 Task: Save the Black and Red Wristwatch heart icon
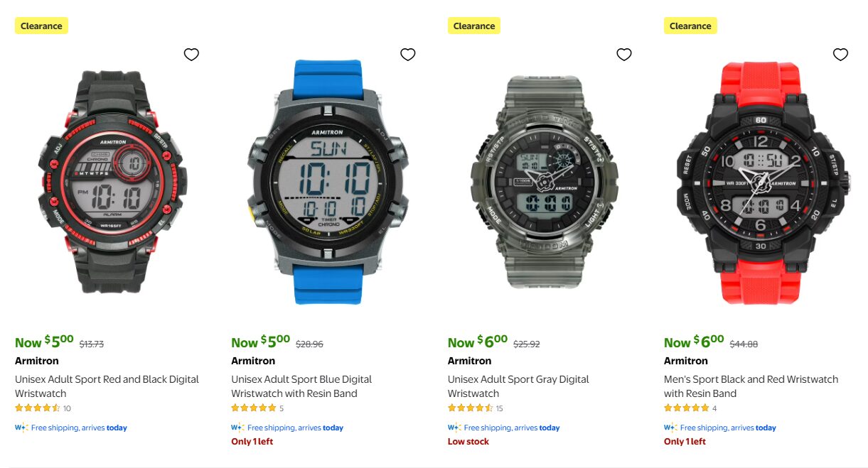click(840, 55)
